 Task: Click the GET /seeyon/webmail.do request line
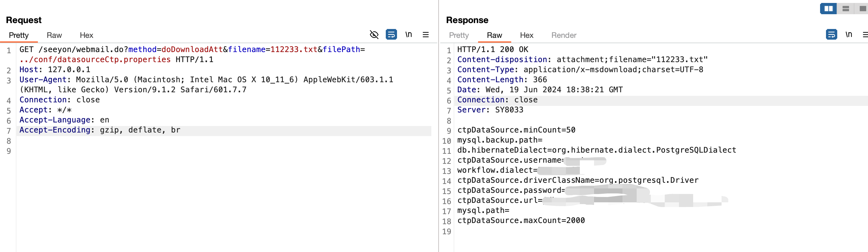point(192,49)
